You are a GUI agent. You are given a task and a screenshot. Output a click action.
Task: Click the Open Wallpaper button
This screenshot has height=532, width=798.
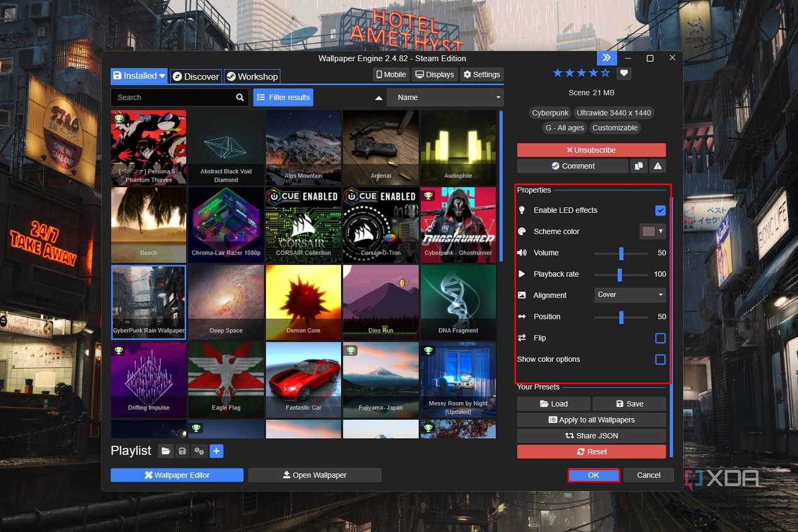(315, 475)
